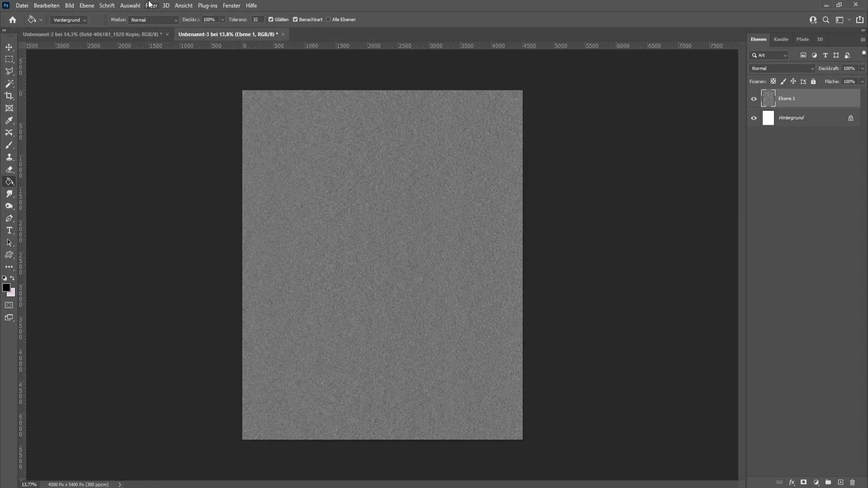Viewport: 868px width, 488px height.
Task: Select the Unbenannt-2 document tab
Action: [x=92, y=34]
